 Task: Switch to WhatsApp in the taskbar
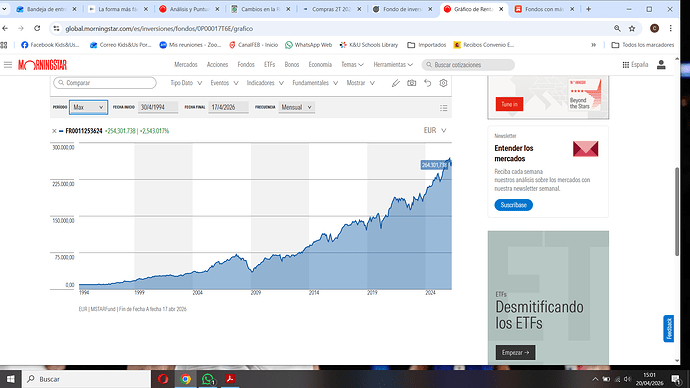[208, 379]
